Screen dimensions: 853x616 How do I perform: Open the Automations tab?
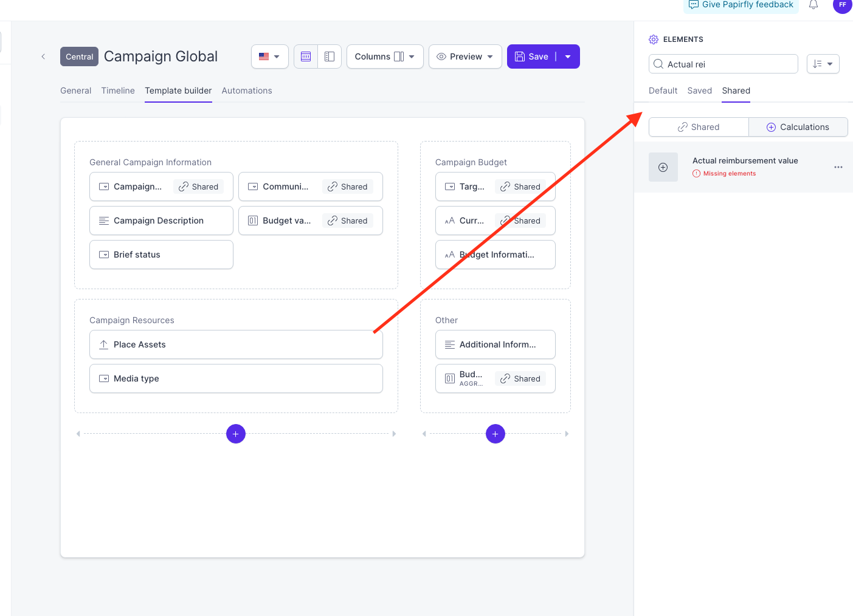247,91
